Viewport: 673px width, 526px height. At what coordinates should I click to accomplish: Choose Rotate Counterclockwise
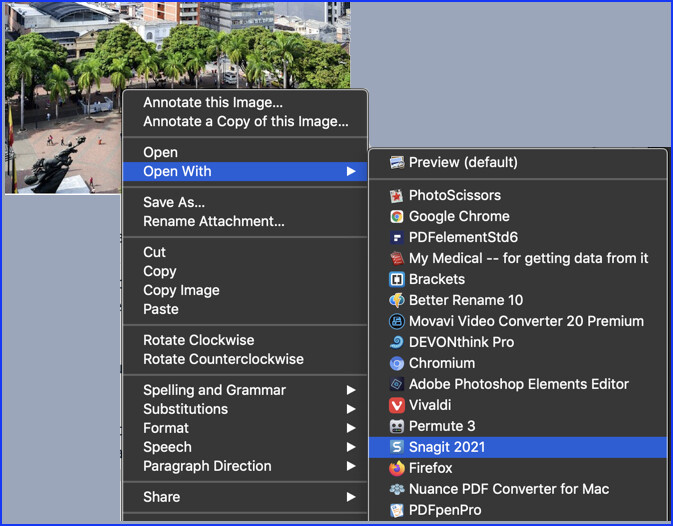(x=245, y=359)
